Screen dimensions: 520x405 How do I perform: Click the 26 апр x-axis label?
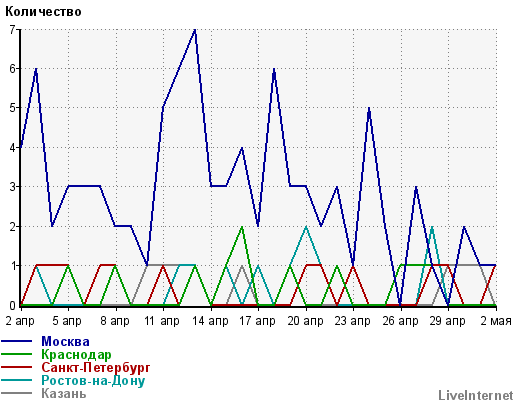[x=400, y=321]
